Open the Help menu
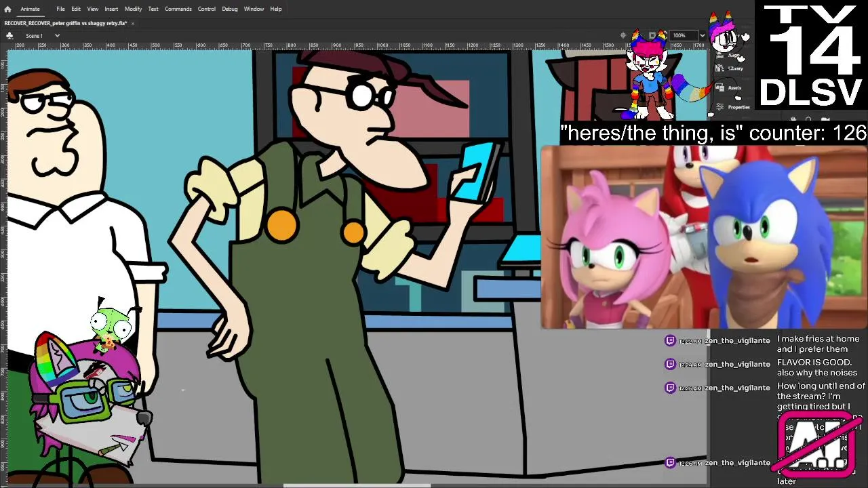 pos(276,9)
